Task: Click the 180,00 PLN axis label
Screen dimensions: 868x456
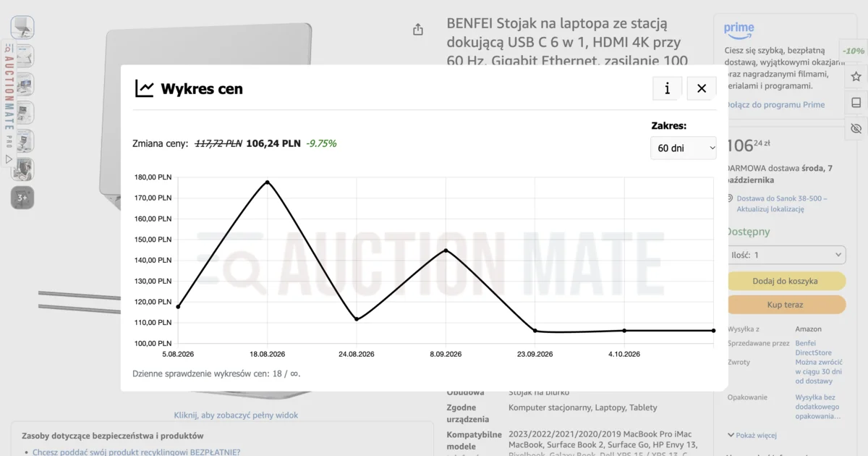Action: point(153,177)
